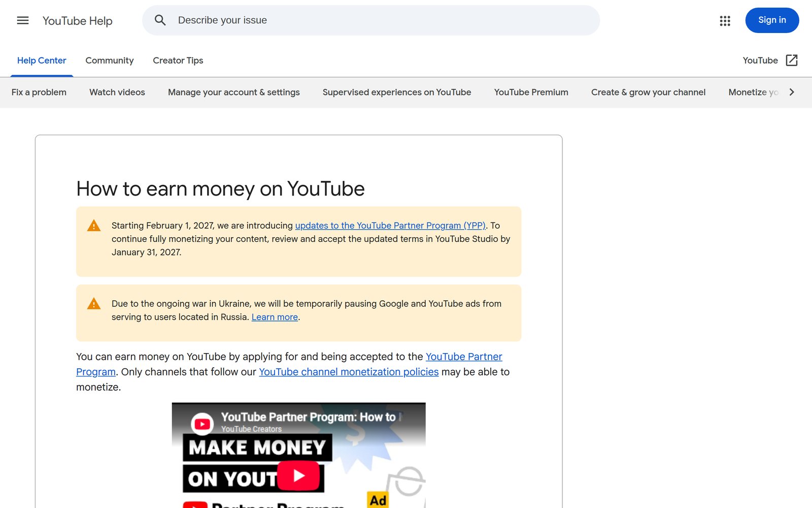Image resolution: width=812 pixels, height=508 pixels.
Task: Click the YouTube external link icon
Action: [x=792, y=60]
